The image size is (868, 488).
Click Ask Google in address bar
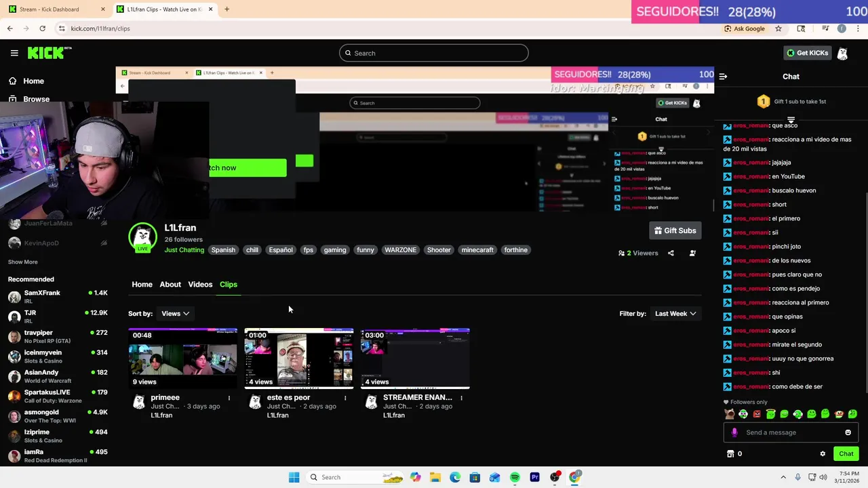[x=744, y=28]
